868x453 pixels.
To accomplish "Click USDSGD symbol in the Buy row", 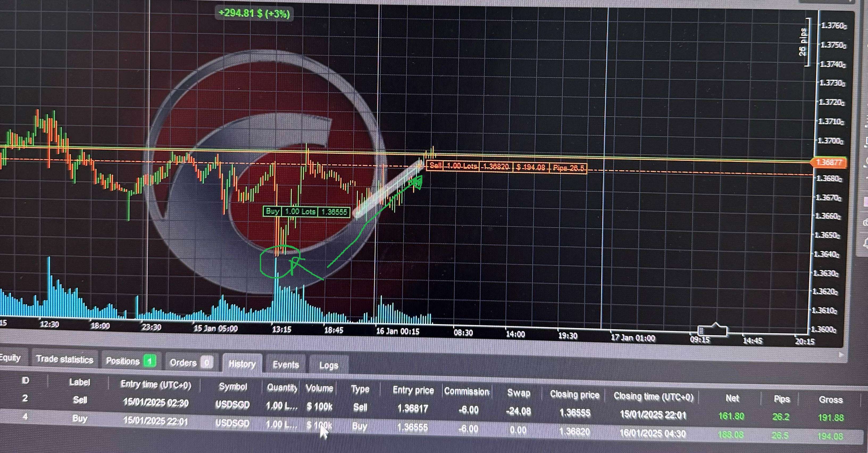I will pyautogui.click(x=232, y=423).
